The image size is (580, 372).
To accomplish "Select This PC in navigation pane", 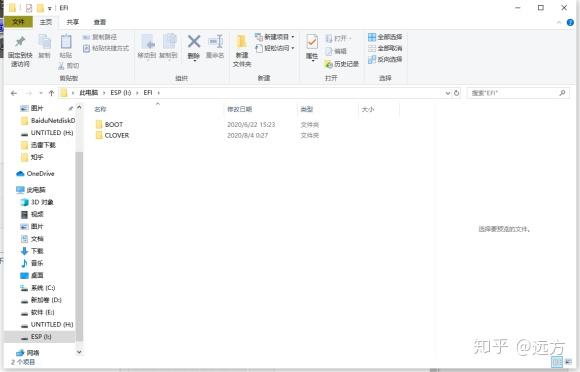I will coord(31,190).
